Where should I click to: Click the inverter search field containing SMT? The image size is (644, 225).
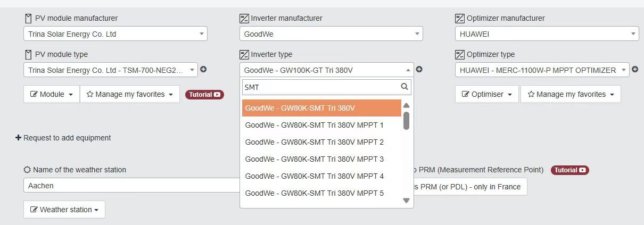coord(327,87)
